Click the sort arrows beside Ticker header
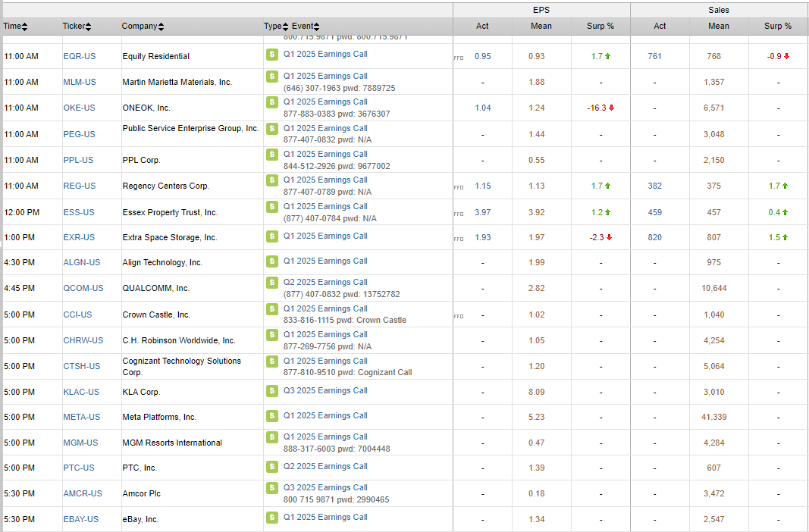This screenshot has height=532, width=809. 88,27
